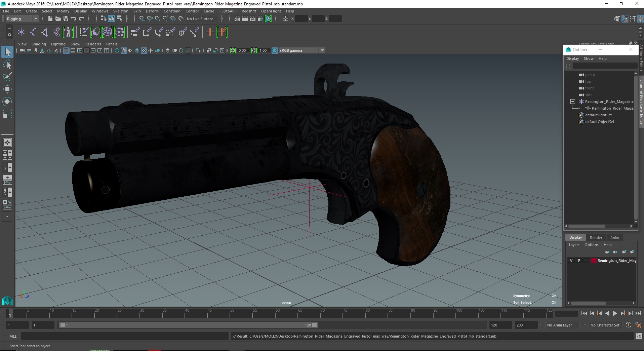
Task: Click the Create Joints shelf icon
Action: click(33, 32)
